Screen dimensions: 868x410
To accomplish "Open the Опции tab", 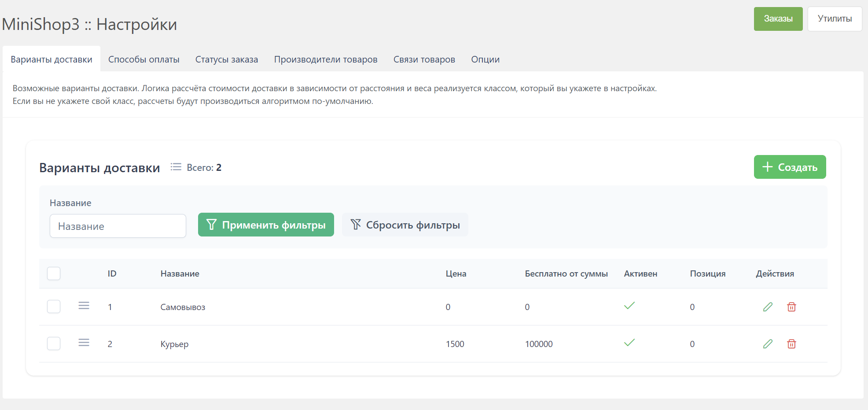I will 485,59.
